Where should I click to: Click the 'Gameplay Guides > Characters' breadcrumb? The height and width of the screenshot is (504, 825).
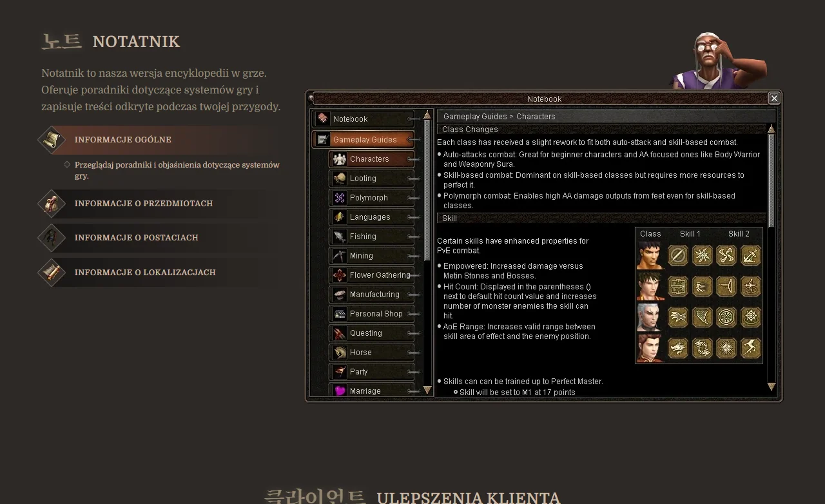click(x=500, y=117)
